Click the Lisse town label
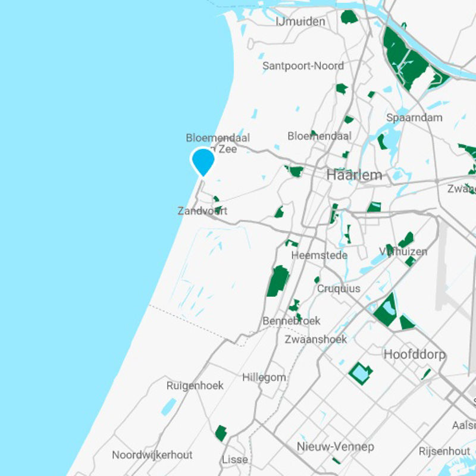The image size is (476, 476). coord(234,460)
